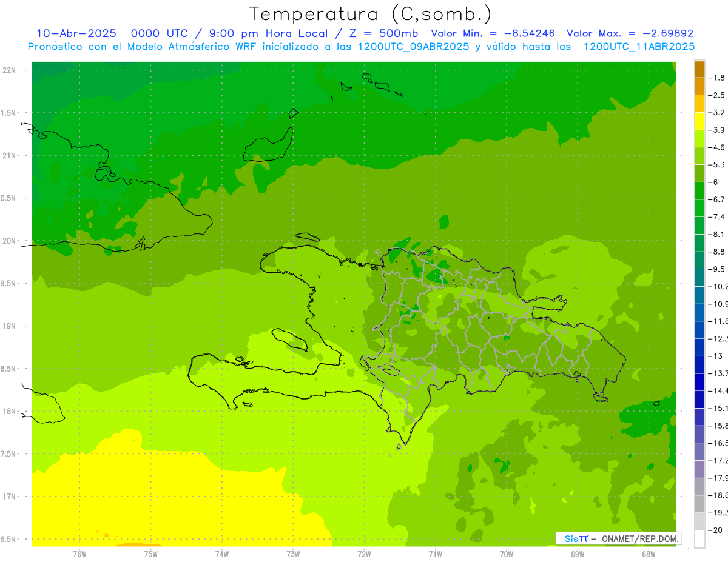The image size is (728, 562).
Task: Click the "18N" latitude label
Action: click(x=10, y=412)
